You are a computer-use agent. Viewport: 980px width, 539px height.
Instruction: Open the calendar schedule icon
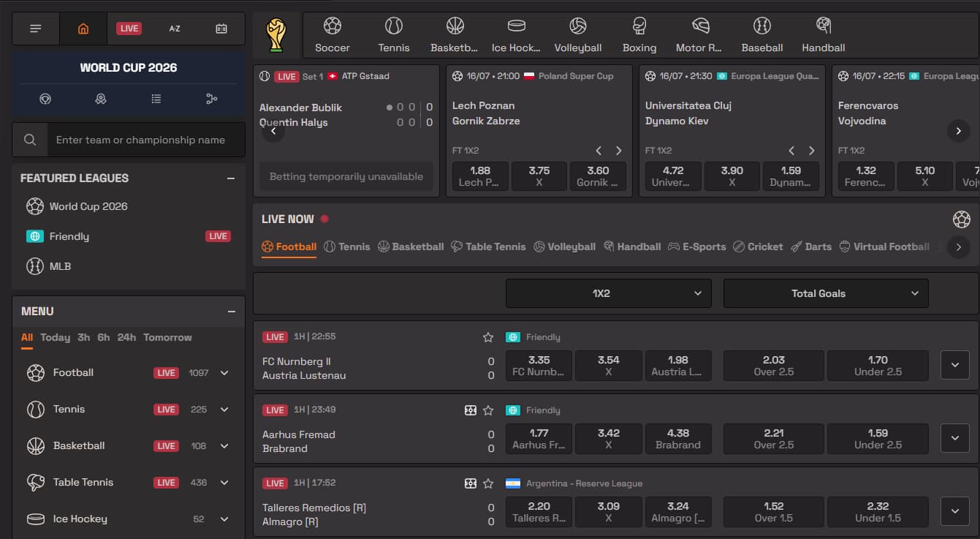tap(221, 29)
